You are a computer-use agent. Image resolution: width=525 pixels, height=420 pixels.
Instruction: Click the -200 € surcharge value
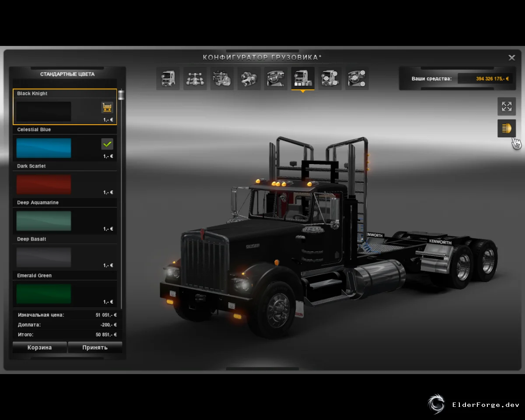pos(108,325)
